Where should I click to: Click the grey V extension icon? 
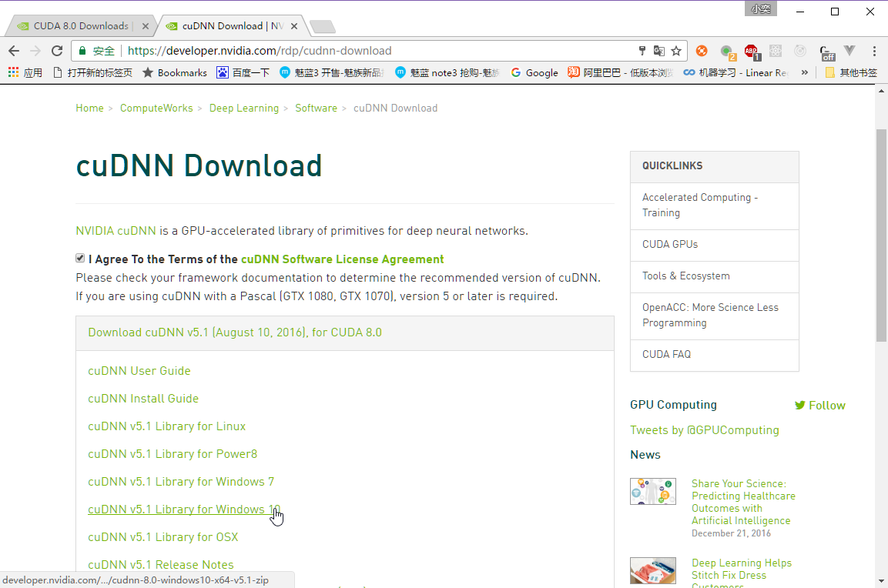click(x=849, y=51)
